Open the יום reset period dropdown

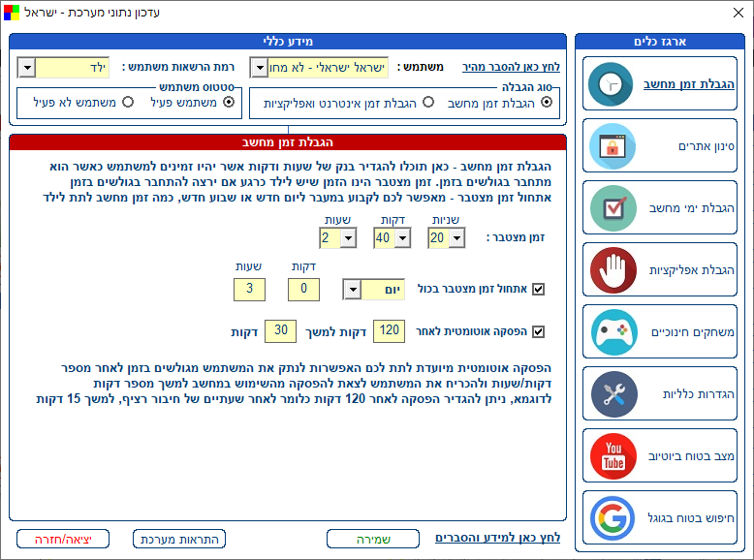353,290
